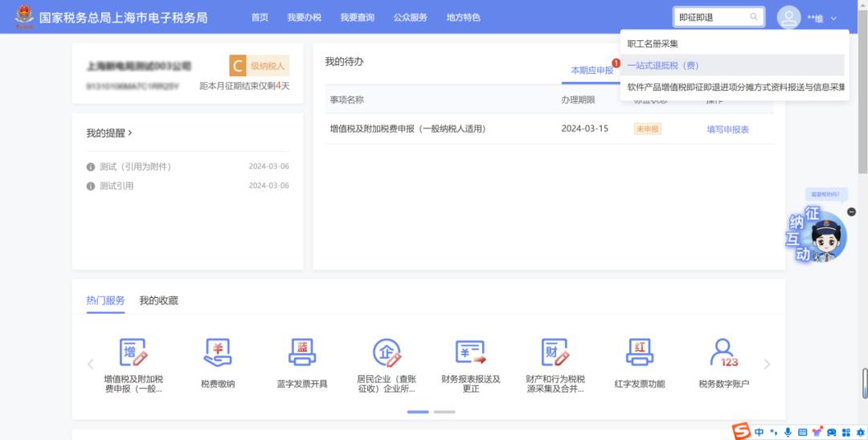Open 增值税及附加税费申报 service icon

(133, 352)
